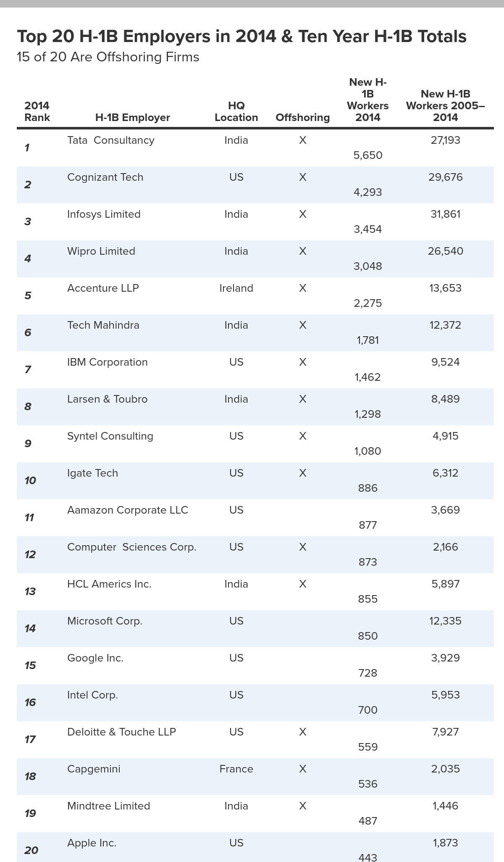
Task: Click the 12,372 total for Tech Mahindra
Action: (x=446, y=325)
